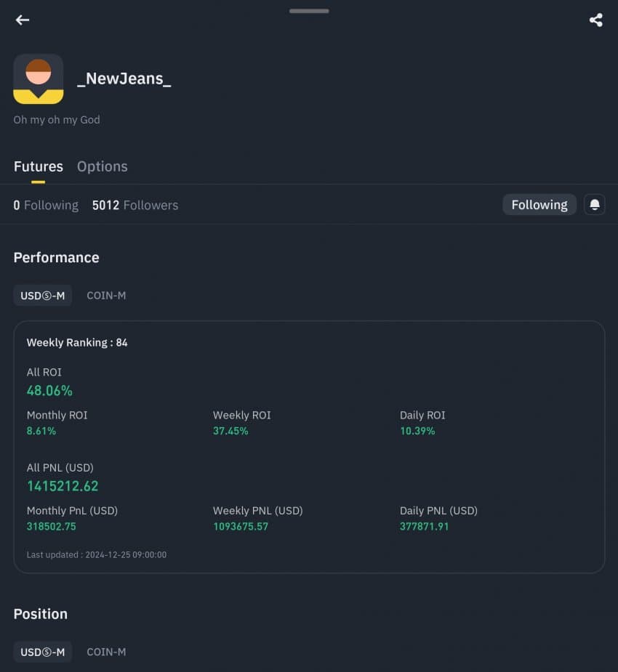Switch to the Options tab
The image size is (618, 672).
coord(102,166)
